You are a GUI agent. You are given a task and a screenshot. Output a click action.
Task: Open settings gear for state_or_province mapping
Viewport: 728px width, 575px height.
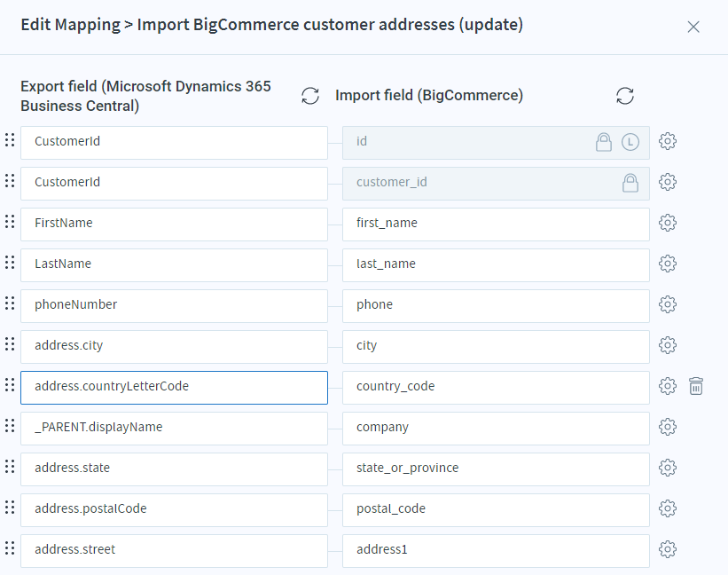(x=667, y=468)
